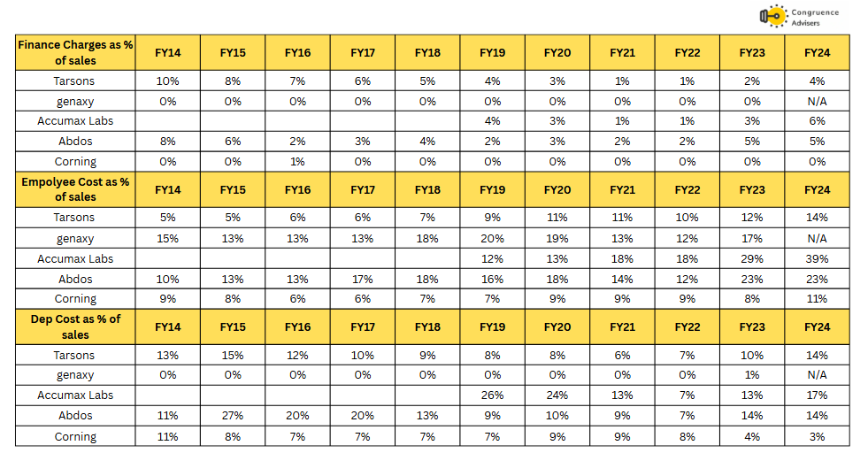This screenshot has width=868, height=453.
Task: Select Accumax Labs label in Finance Charges section
Action: [x=75, y=120]
